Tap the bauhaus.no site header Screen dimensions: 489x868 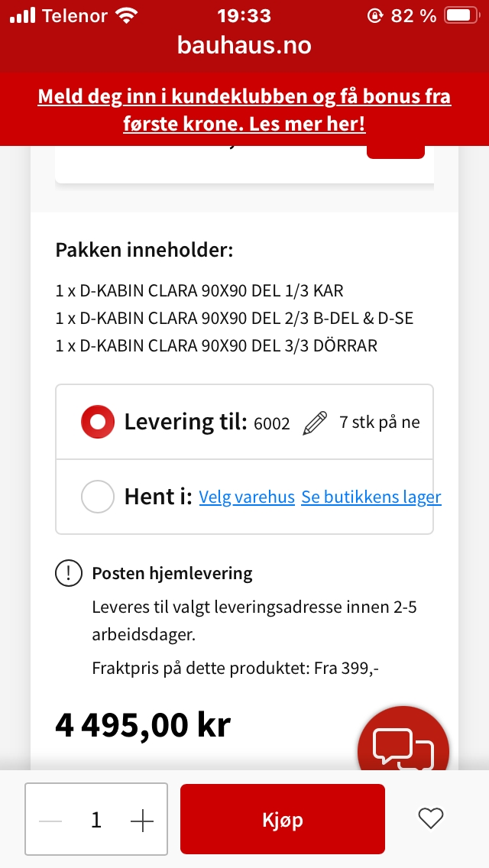(244, 44)
